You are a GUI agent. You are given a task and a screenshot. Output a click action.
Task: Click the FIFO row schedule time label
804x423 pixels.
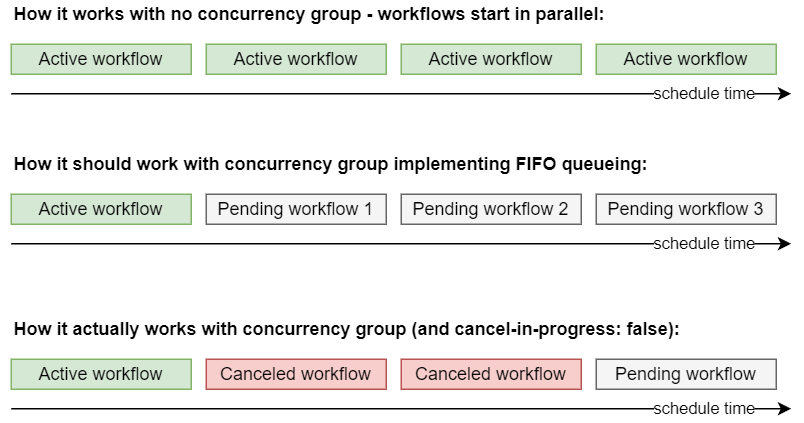tap(704, 244)
